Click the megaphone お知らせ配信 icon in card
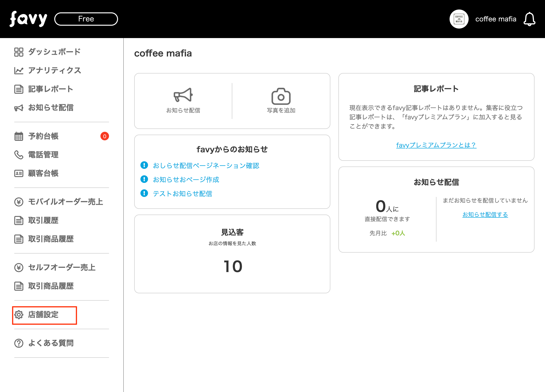This screenshot has width=545, height=392. [183, 95]
